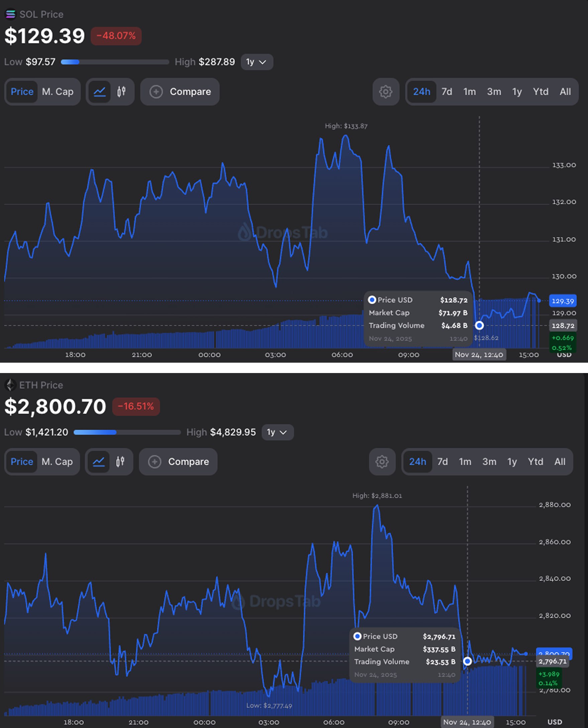Click the SOL chart's highlighted data point
The width and height of the screenshot is (588, 728).
479,326
